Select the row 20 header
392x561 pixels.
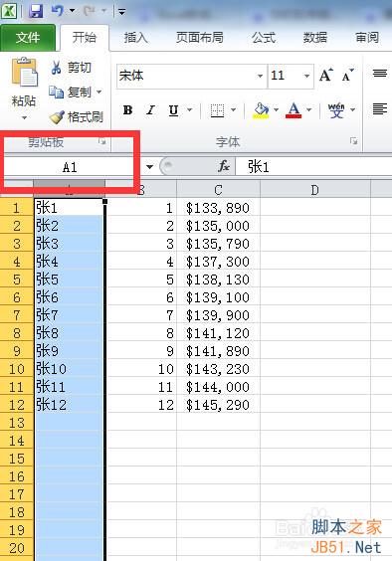[17, 547]
